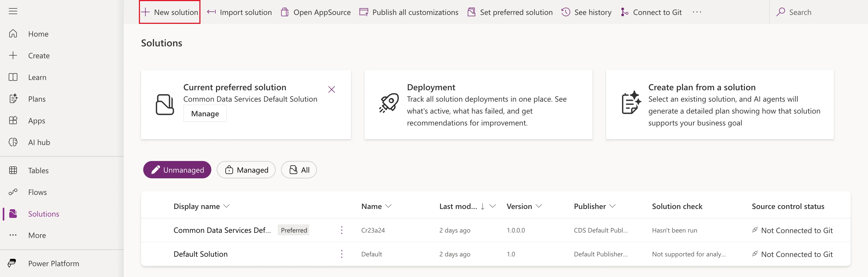
Task: Click Not Connected to Git for Cr23a24
Action: pos(792,230)
